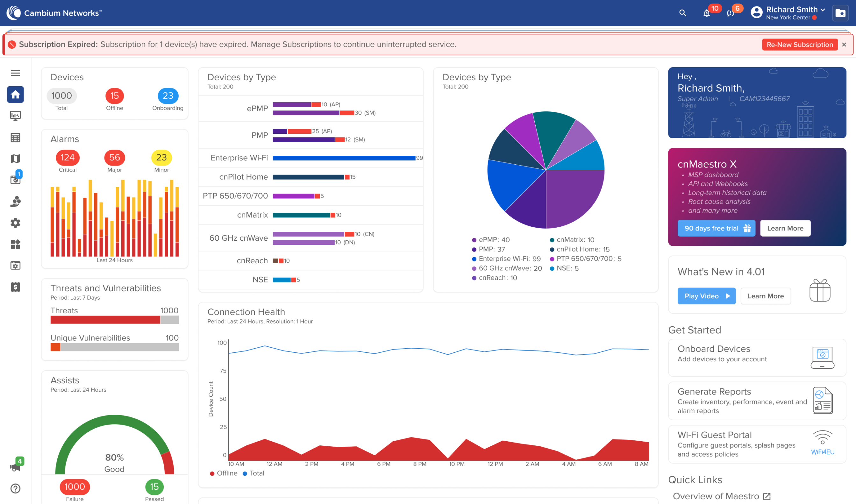Click the New York Center location label

coord(788,18)
